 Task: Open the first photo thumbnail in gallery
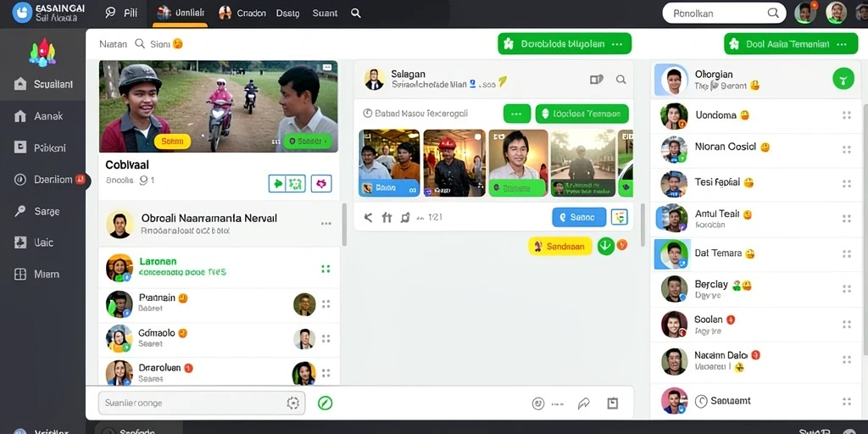(x=389, y=164)
